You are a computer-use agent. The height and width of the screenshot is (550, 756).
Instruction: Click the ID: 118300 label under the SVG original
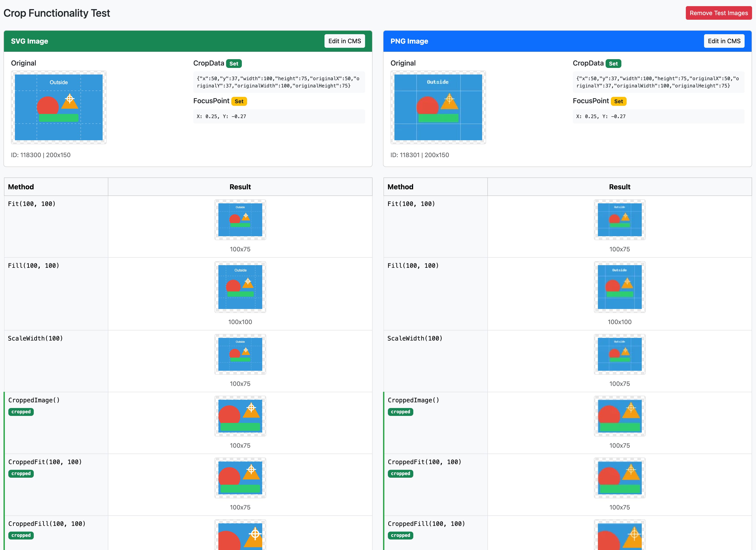click(41, 155)
